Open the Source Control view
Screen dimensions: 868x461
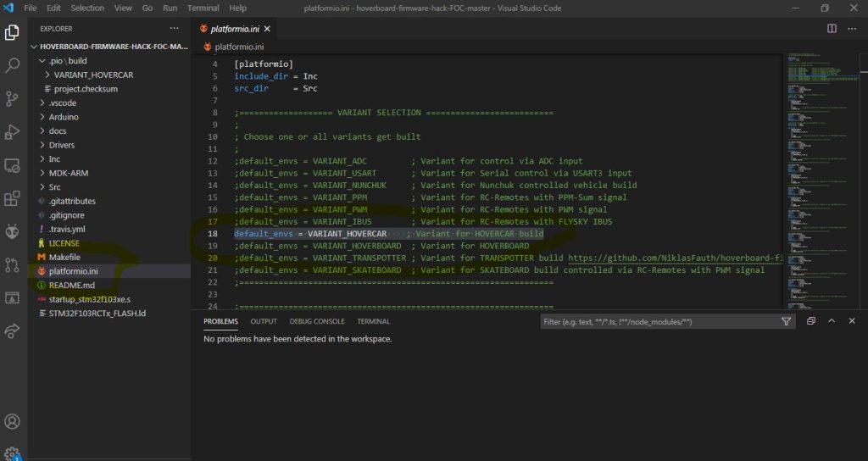[13, 98]
